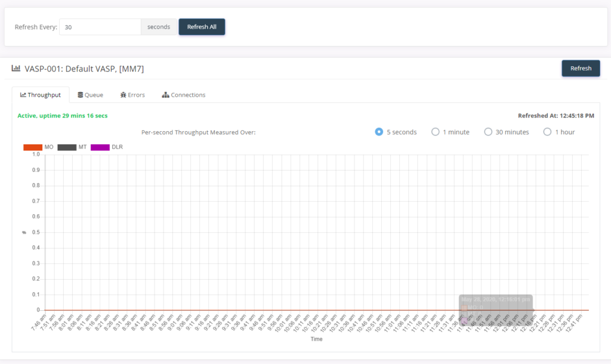Toggle the MT series gray legend swatch
Screen dimensions: 611x364
tap(67, 147)
